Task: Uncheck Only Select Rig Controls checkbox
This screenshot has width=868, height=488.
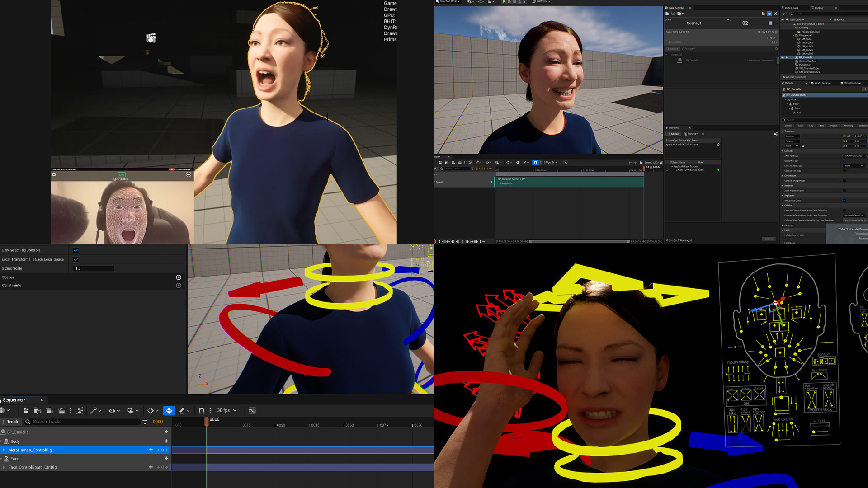Action: coord(75,250)
